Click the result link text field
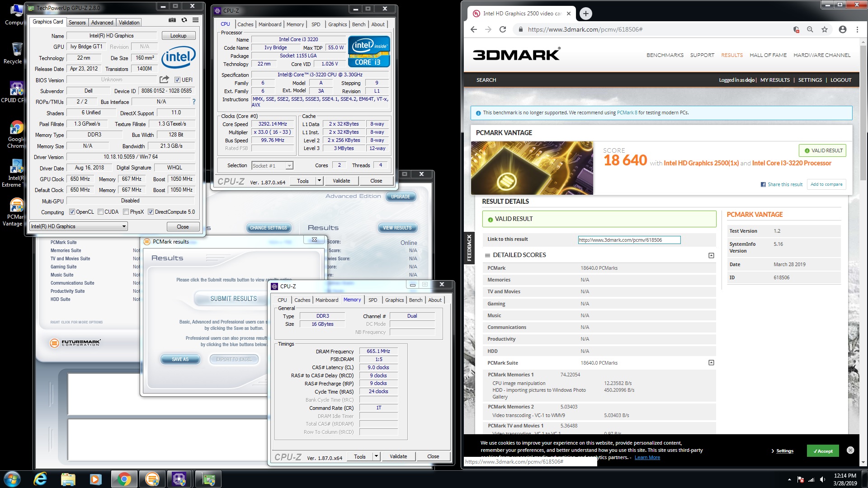Image resolution: width=868 pixels, height=488 pixels. click(629, 240)
